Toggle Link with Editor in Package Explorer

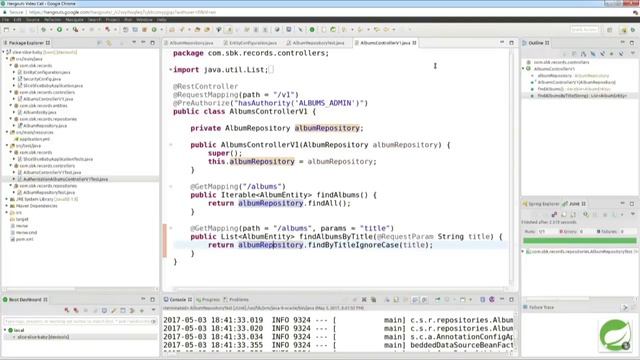click(109, 43)
